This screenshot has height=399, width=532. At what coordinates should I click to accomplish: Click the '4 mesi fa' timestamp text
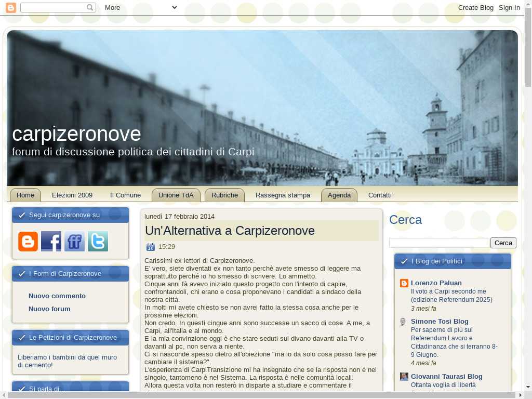(423, 363)
